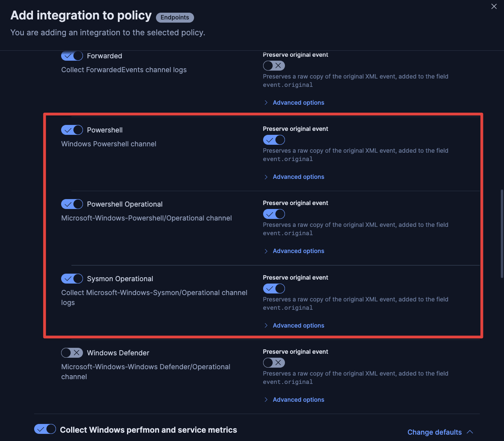Toggle off Sysmon Operational collection
504x441 pixels.
tap(72, 279)
